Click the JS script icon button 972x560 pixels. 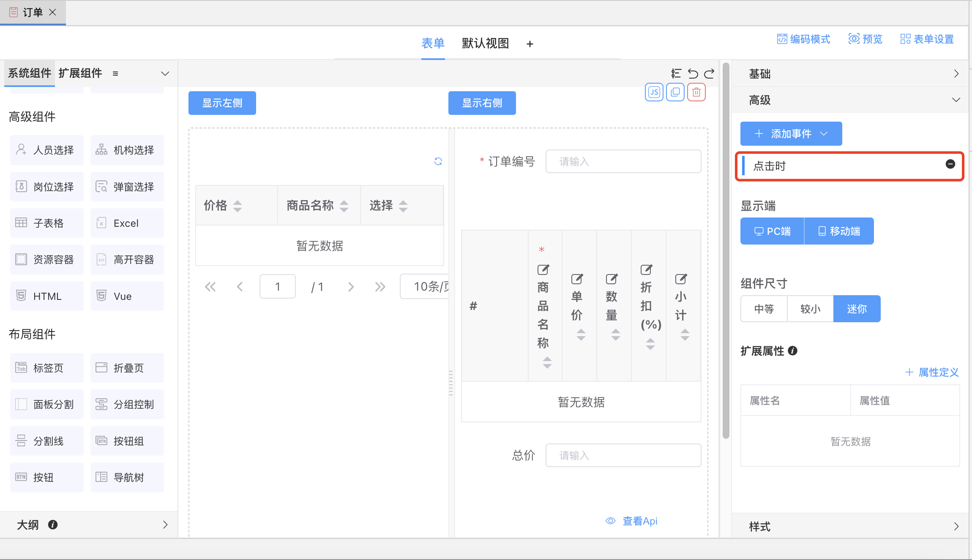pyautogui.click(x=654, y=92)
